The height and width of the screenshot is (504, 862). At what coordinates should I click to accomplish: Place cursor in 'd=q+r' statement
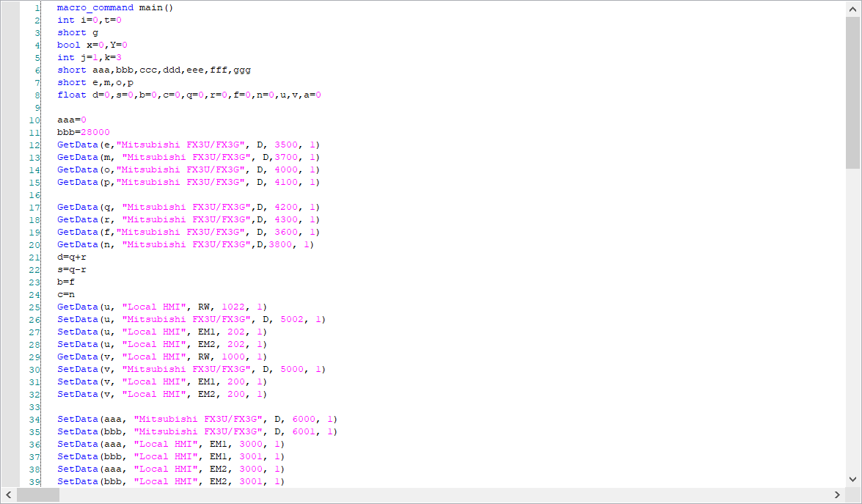coord(72,258)
